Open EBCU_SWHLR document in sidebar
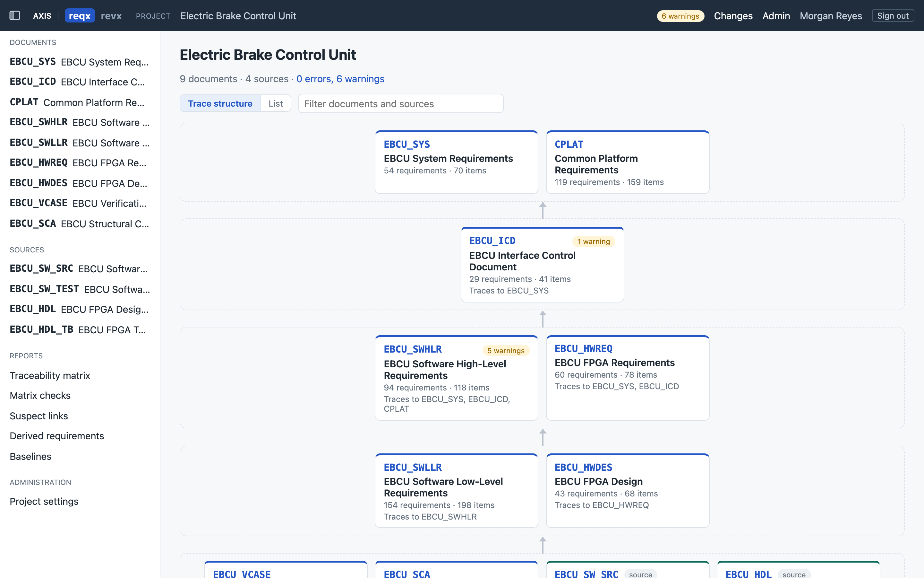 [x=80, y=122]
